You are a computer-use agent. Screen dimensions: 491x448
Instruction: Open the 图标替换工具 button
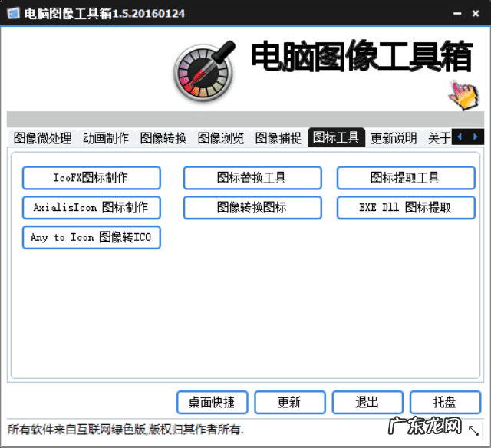pos(252,178)
